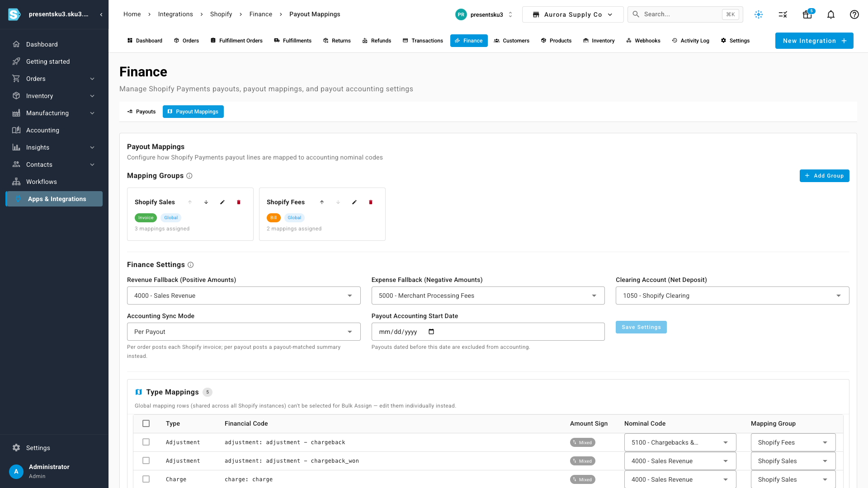The image size is (868, 488).
Task: Select the Payout Mappings tab
Action: tap(193, 112)
